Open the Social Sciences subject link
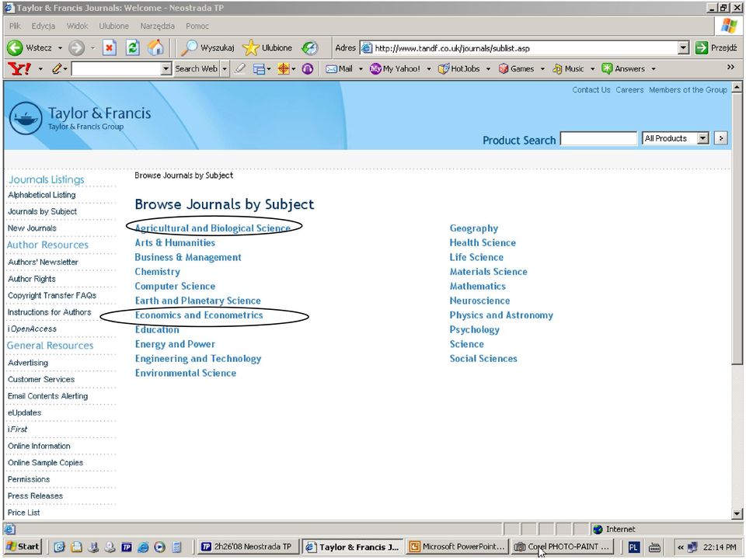 pyautogui.click(x=483, y=358)
